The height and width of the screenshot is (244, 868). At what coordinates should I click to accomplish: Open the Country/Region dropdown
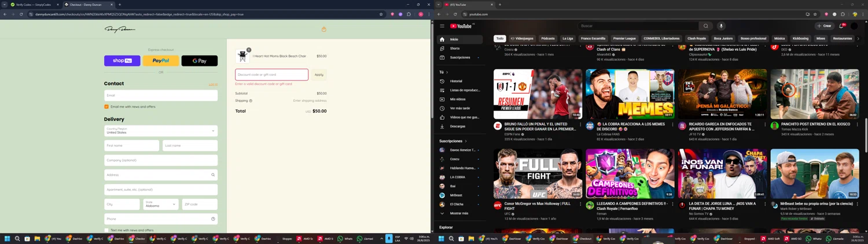(161, 131)
